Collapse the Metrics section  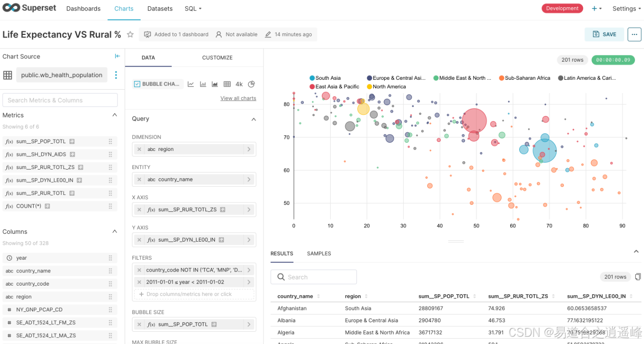(x=115, y=115)
